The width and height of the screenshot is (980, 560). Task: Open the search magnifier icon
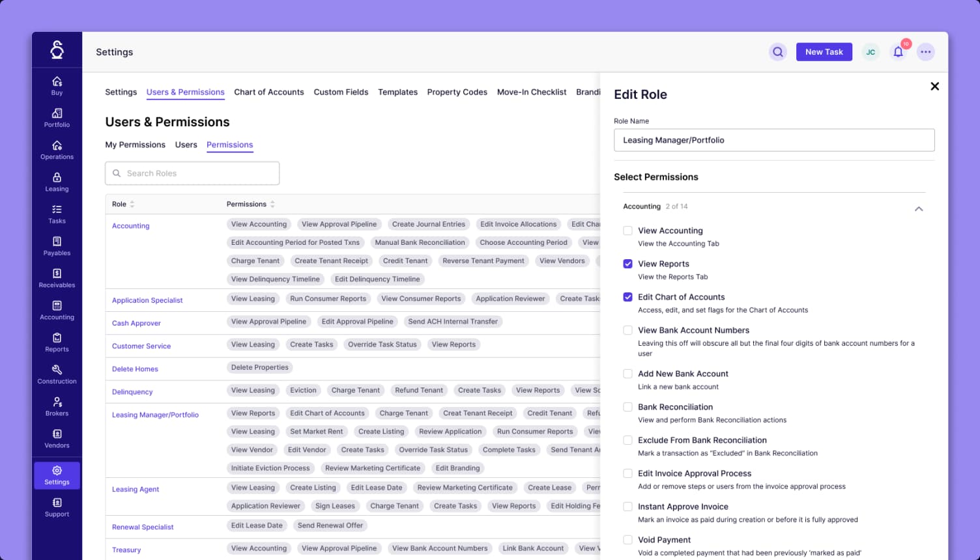pyautogui.click(x=777, y=51)
